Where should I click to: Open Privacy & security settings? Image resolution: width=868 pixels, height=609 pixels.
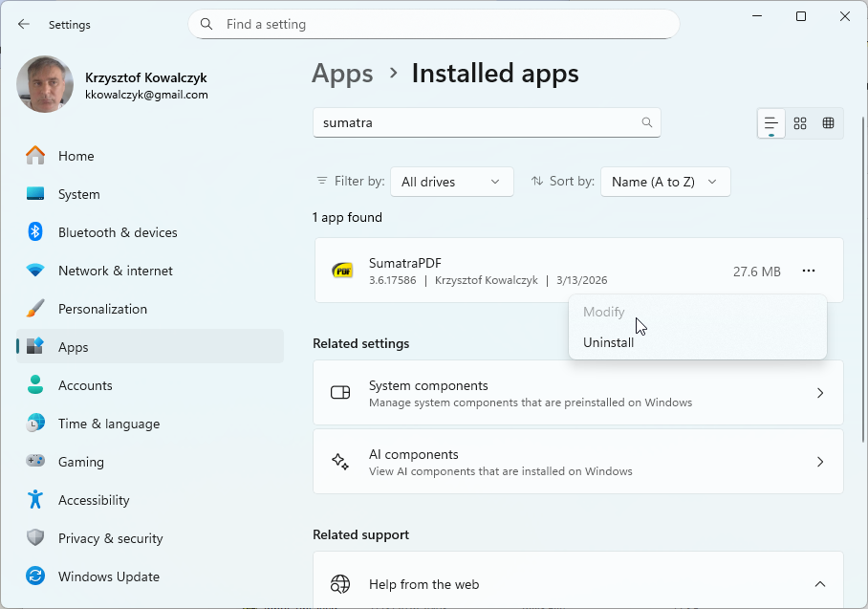(x=150, y=537)
